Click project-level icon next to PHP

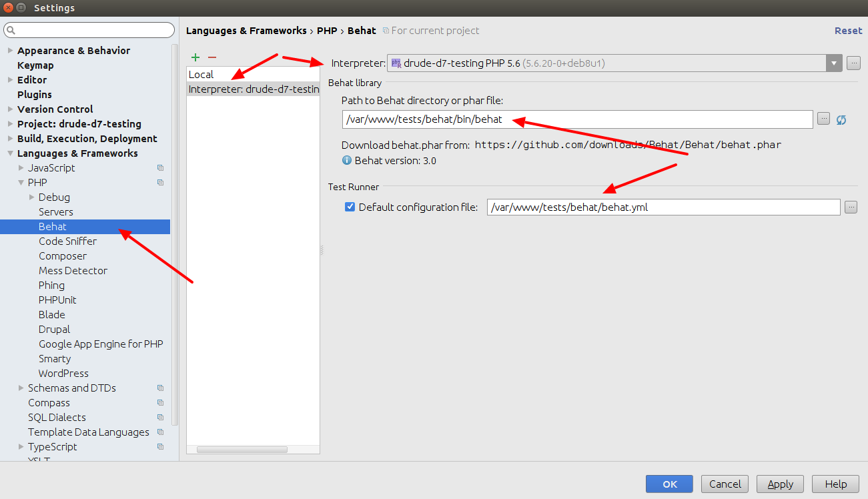coord(160,183)
